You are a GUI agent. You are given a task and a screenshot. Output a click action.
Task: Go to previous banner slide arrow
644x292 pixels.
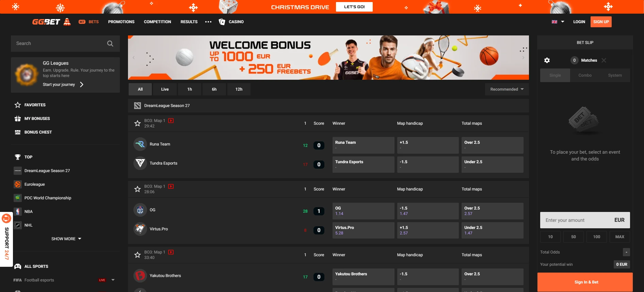tap(134, 58)
